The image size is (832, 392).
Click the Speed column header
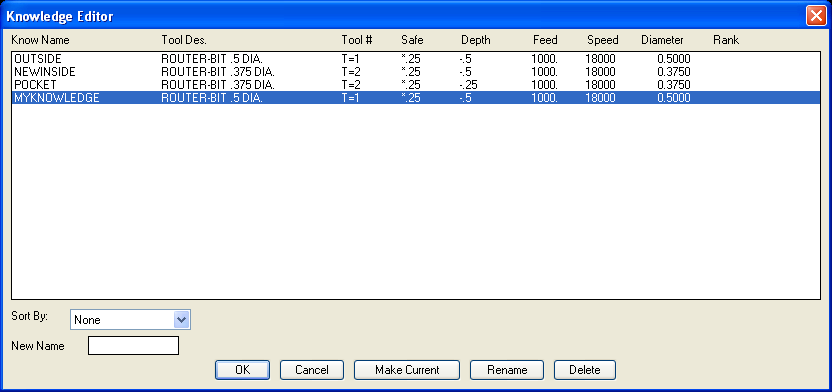(603, 40)
